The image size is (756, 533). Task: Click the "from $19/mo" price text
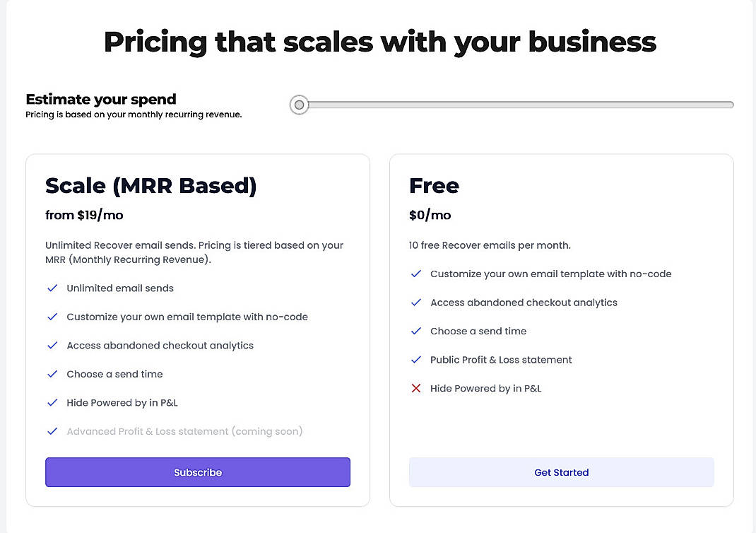[84, 215]
